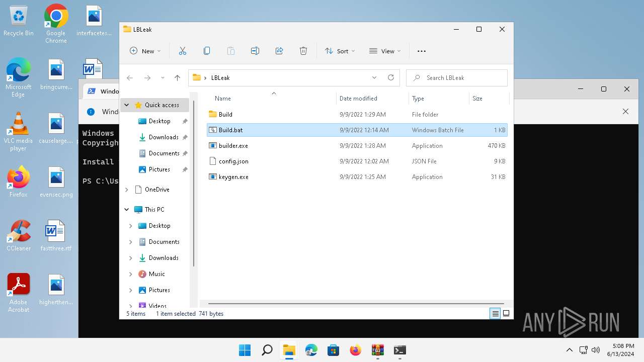Select Downloads under This PC
This screenshot has width=644, height=362.
point(163,258)
